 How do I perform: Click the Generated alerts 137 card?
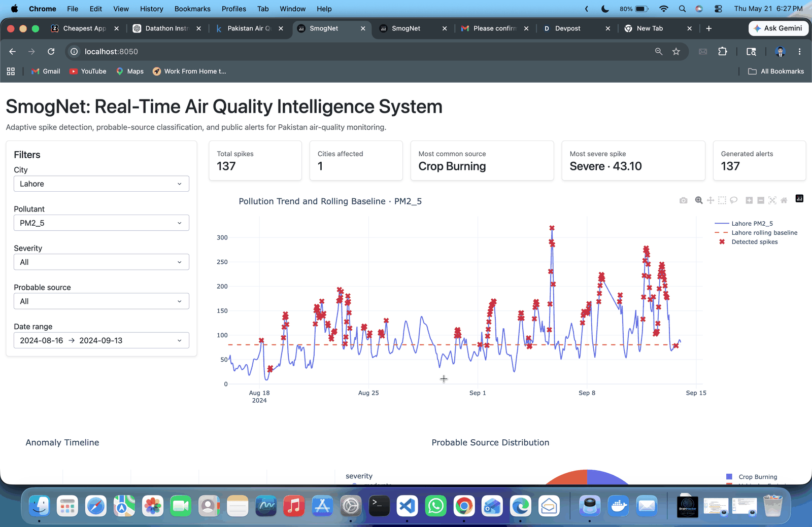[759, 161]
